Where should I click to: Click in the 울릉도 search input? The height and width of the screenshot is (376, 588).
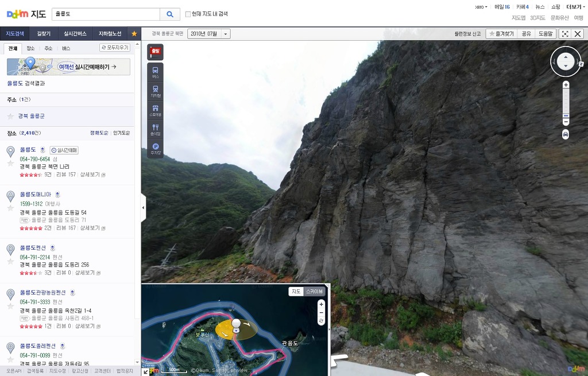[106, 14]
